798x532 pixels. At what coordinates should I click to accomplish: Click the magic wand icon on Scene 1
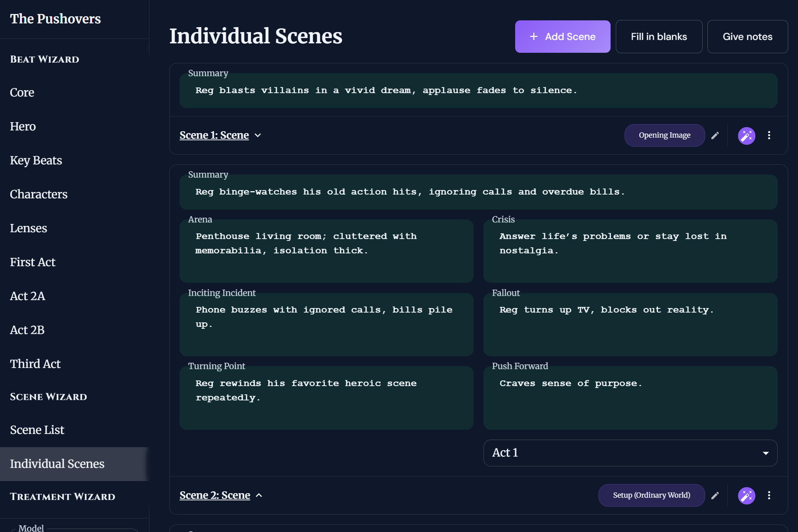click(746, 135)
